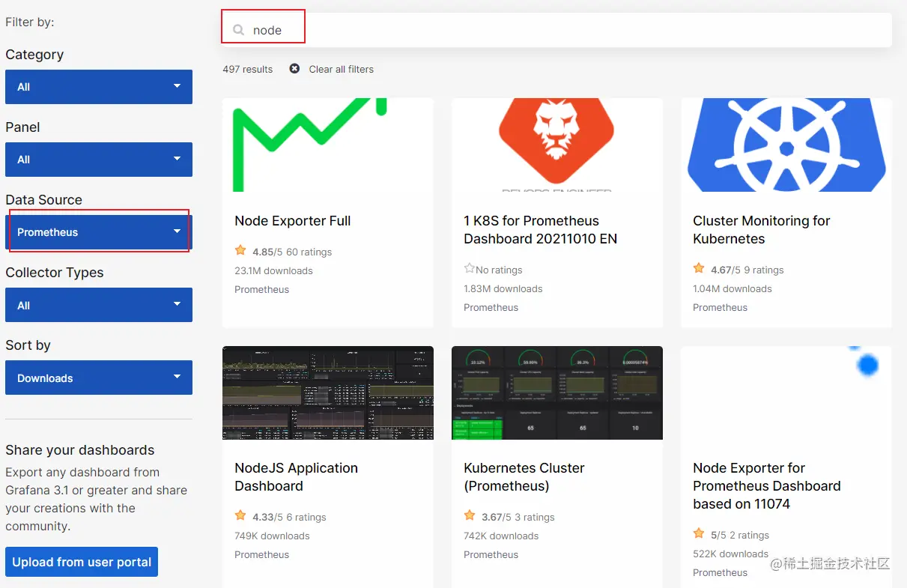Open the Kubernetes wheel logo thumbnail
Viewport: 907px width, 588px height.
click(786, 145)
